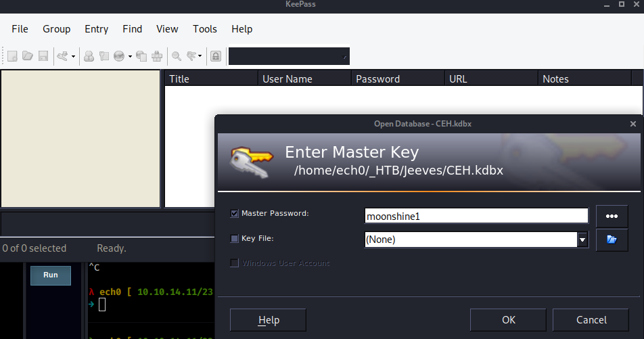Click the '0 of 0 selected' status text
Image resolution: width=644 pixels, height=339 pixels.
[x=34, y=248]
